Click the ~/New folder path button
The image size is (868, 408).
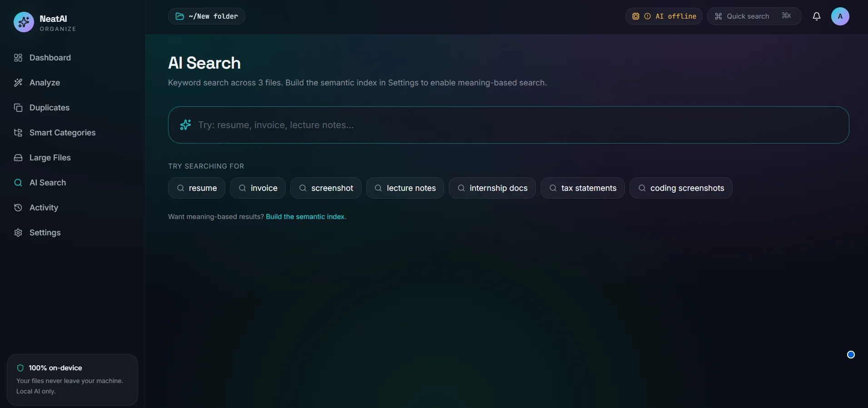[207, 16]
